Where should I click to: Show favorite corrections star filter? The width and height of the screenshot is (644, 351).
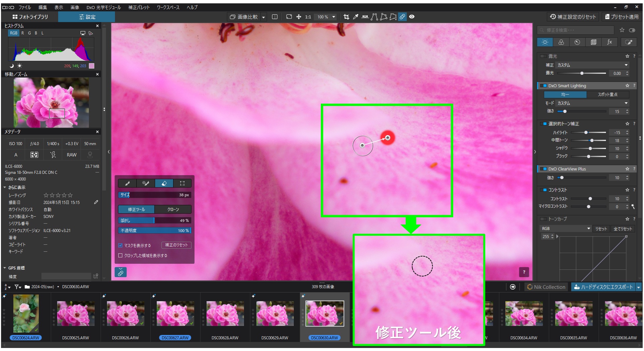point(622,30)
